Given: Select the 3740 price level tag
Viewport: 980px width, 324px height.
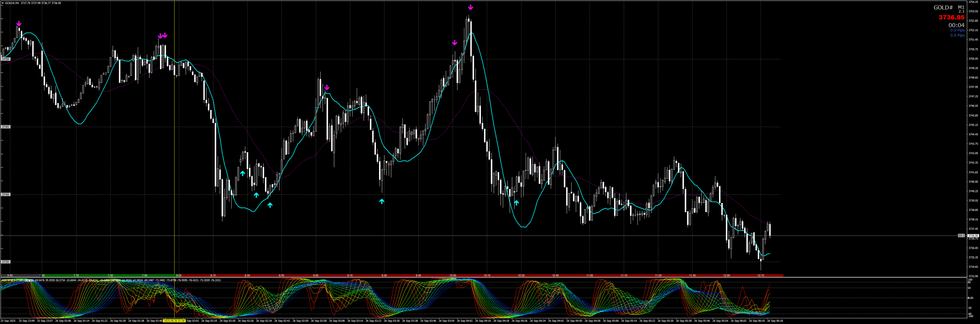Looking at the screenshot, I should (5, 195).
